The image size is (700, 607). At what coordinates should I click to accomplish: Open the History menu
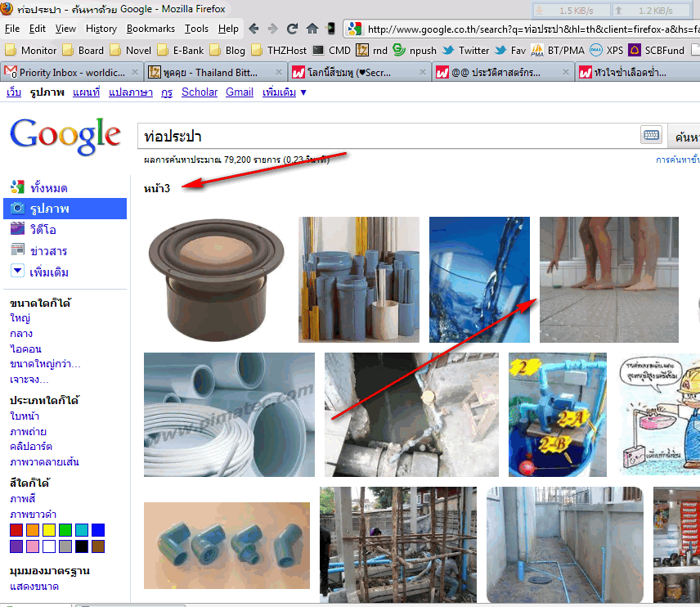(101, 29)
